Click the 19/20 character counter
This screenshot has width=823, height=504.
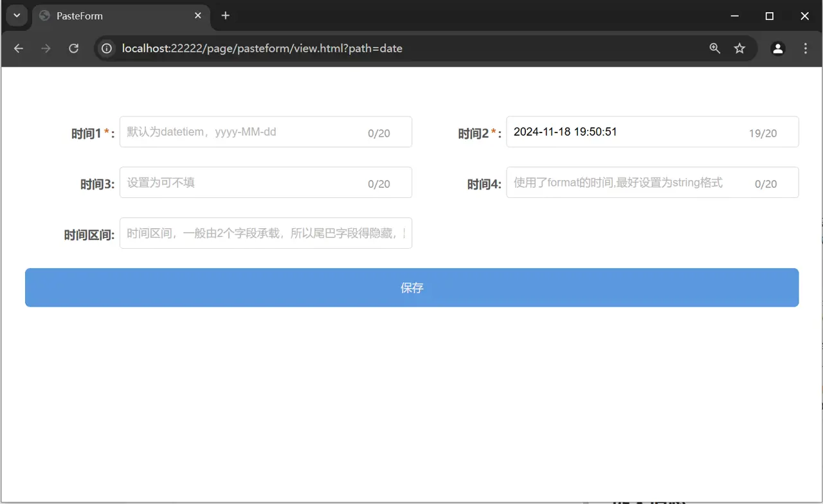(763, 134)
